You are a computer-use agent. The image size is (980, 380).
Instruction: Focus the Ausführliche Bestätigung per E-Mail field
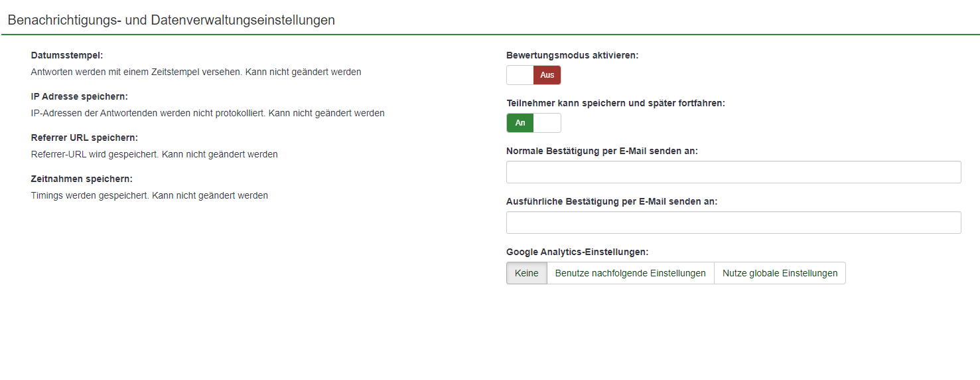point(733,223)
